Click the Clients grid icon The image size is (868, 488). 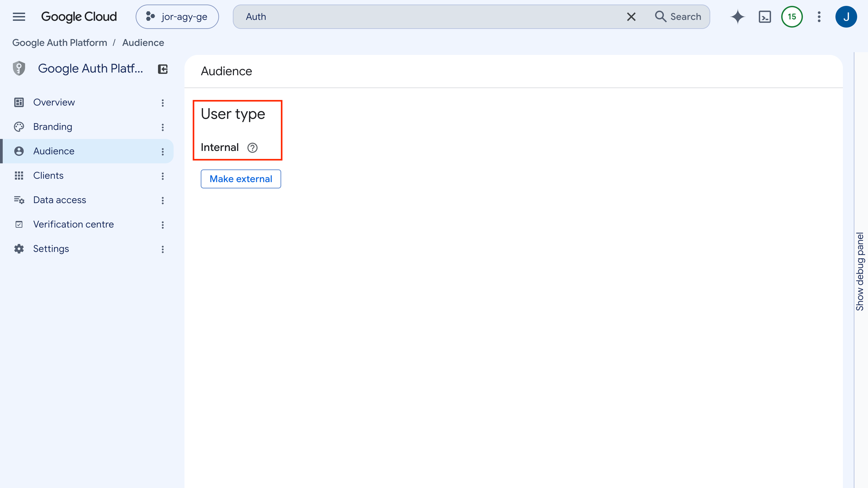point(19,176)
